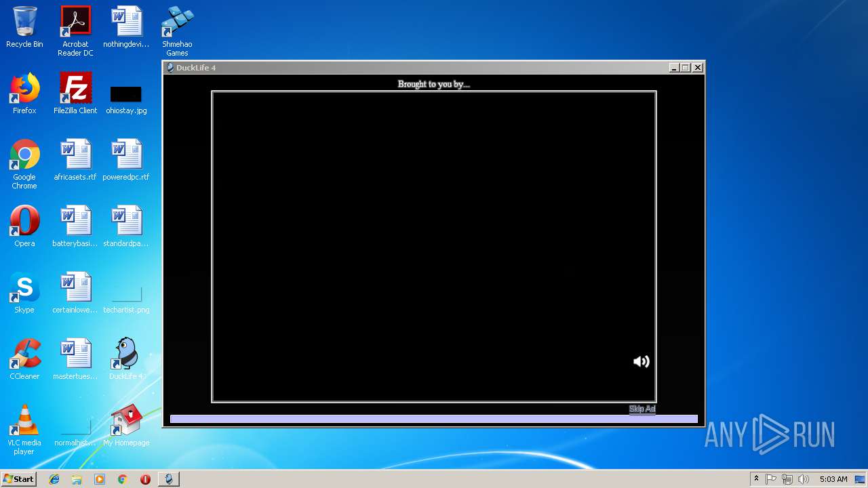The width and height of the screenshot is (868, 488).
Task: Open the normalhist... desktop file
Action: (75, 434)
